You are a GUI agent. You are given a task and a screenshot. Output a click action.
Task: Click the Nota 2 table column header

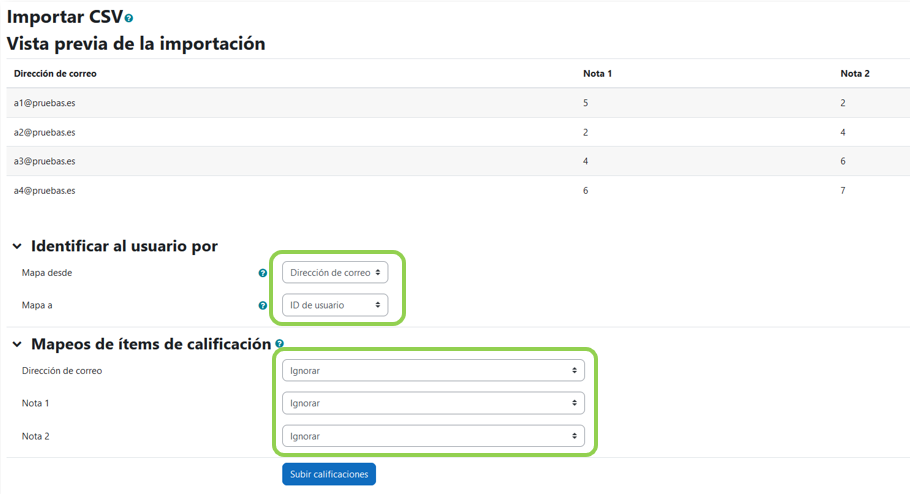point(854,74)
